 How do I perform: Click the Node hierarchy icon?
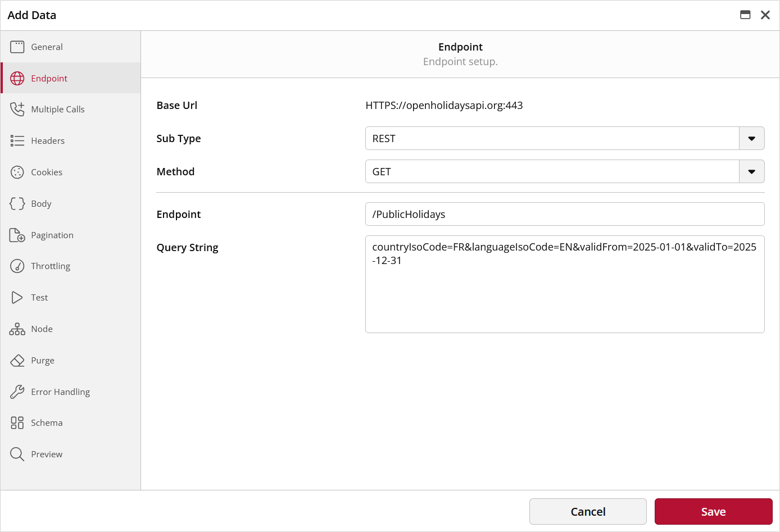click(17, 329)
